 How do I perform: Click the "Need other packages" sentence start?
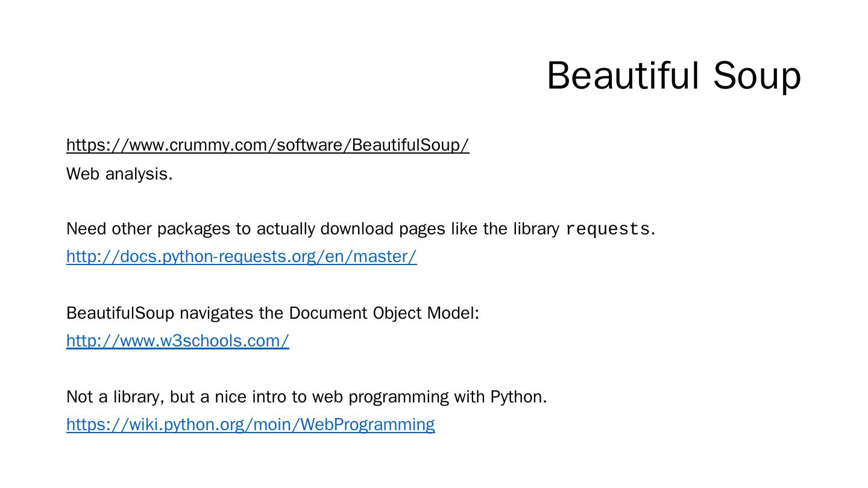pos(110,230)
